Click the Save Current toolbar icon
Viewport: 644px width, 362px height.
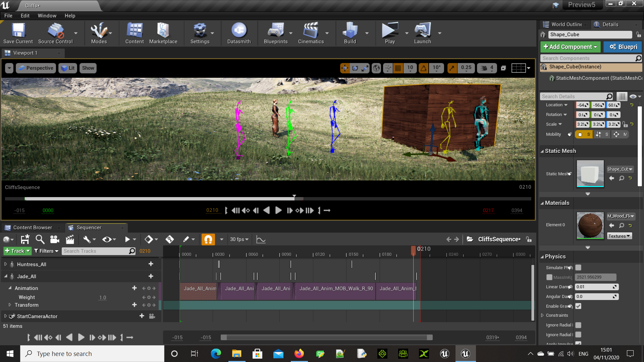point(18,33)
